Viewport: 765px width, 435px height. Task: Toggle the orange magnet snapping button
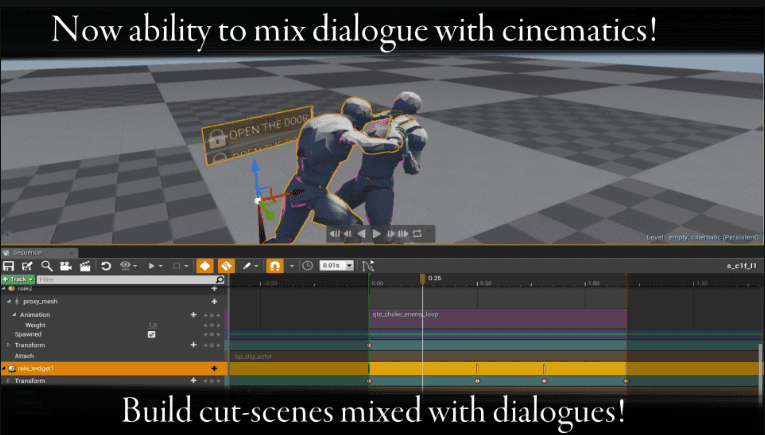click(275, 266)
